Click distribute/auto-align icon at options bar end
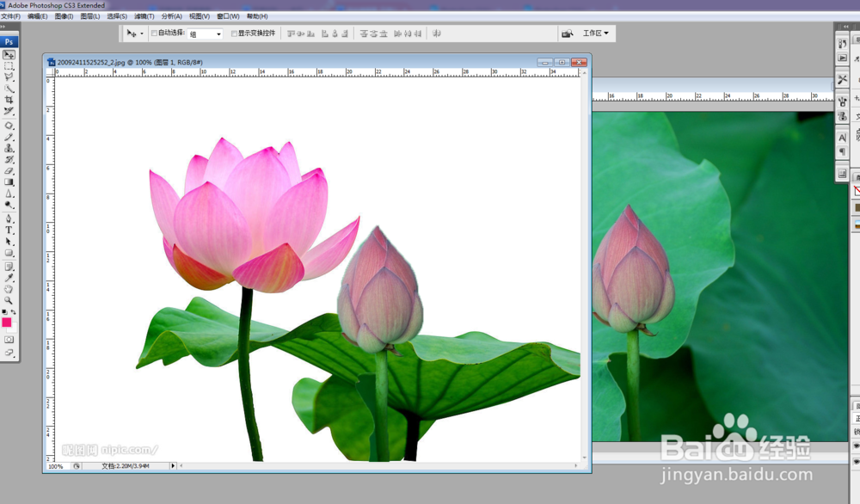The image size is (860, 504). (x=437, y=34)
